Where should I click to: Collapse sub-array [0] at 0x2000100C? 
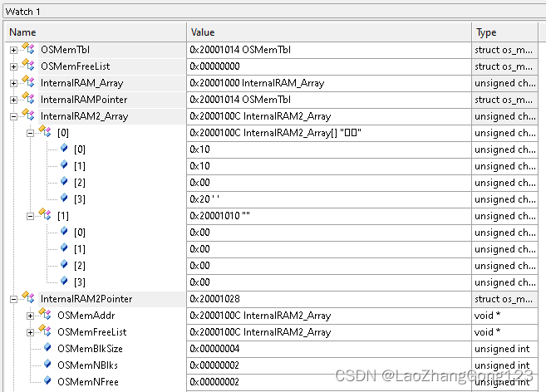point(30,134)
